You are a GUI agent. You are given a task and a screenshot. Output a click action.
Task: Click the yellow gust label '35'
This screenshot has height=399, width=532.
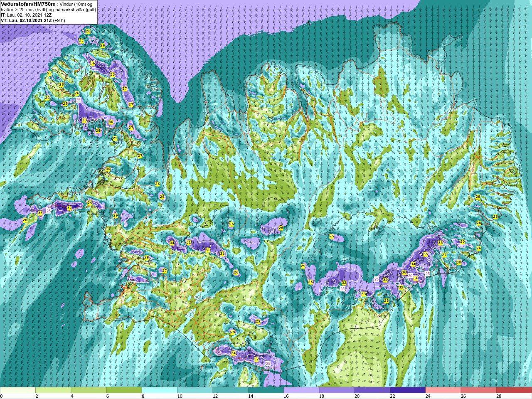click(x=425, y=254)
